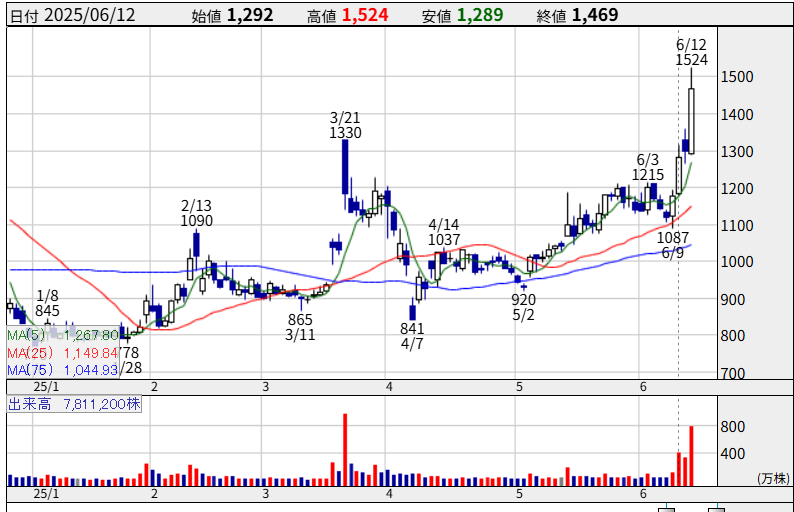Click the 920 5/2 low annotation
Image resolution: width=794 pixels, height=512 pixels.
523,307
